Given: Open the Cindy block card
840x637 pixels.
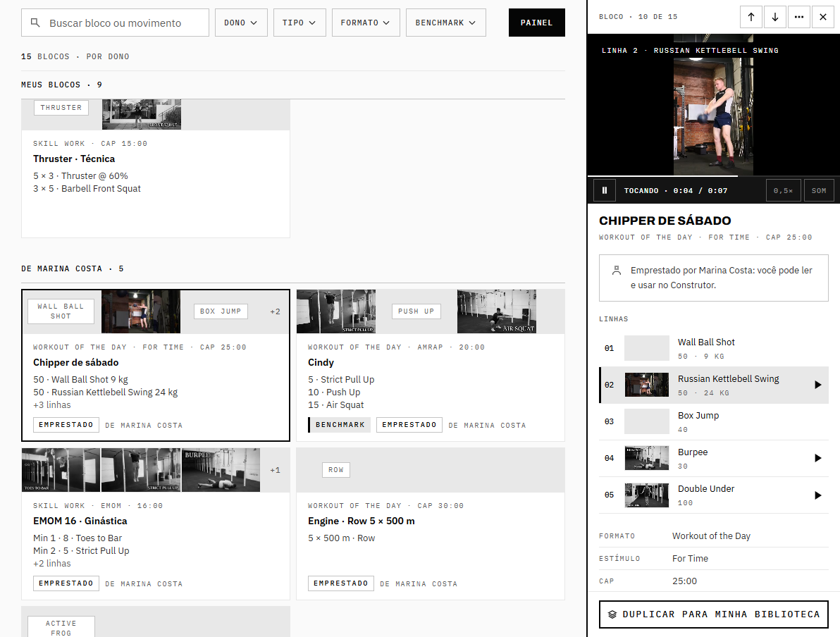Looking at the screenshot, I should [430, 366].
